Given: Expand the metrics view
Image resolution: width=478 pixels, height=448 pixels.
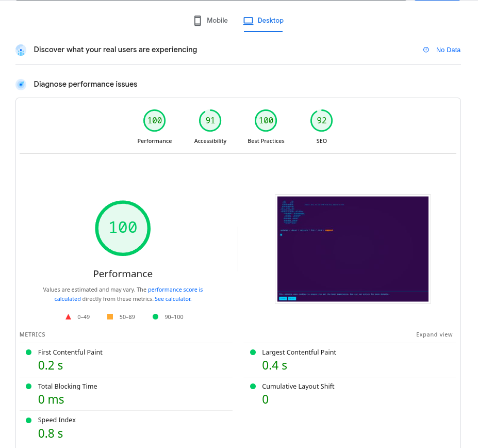Looking at the screenshot, I should [x=434, y=334].
